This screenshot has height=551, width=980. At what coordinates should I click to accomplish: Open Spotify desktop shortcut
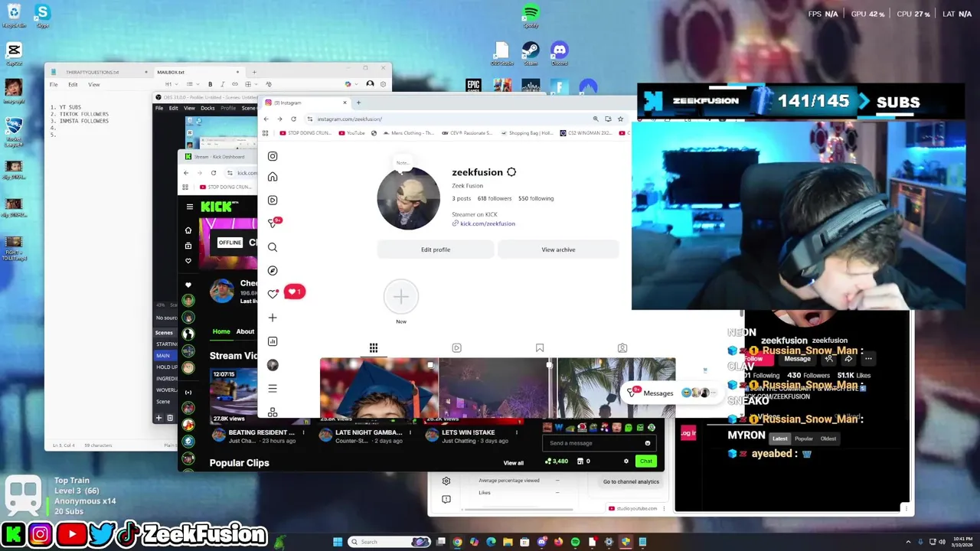[531, 15]
